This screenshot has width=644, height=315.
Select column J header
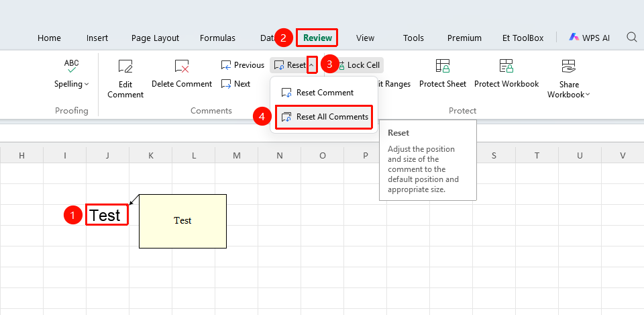click(x=107, y=155)
